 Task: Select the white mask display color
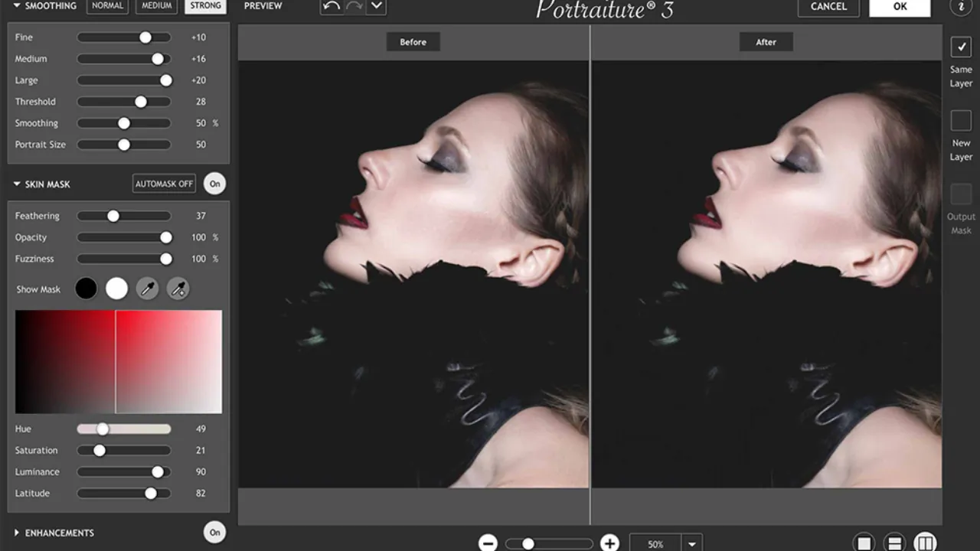116,289
